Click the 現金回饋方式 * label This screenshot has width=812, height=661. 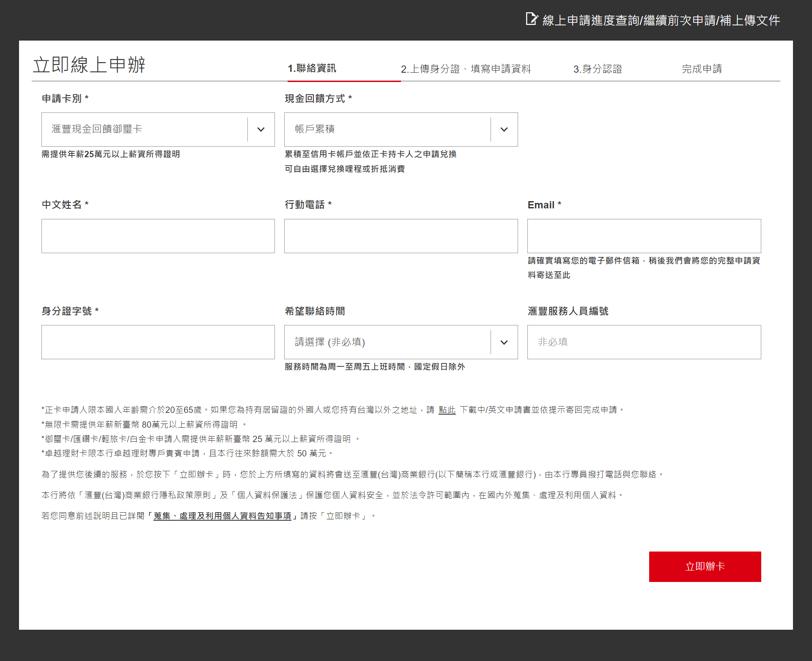[x=318, y=98]
